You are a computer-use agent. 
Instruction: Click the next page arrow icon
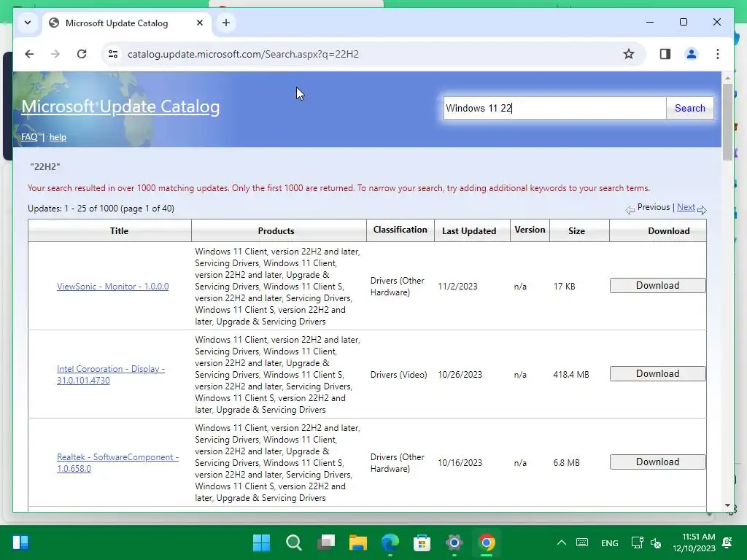[x=702, y=209]
